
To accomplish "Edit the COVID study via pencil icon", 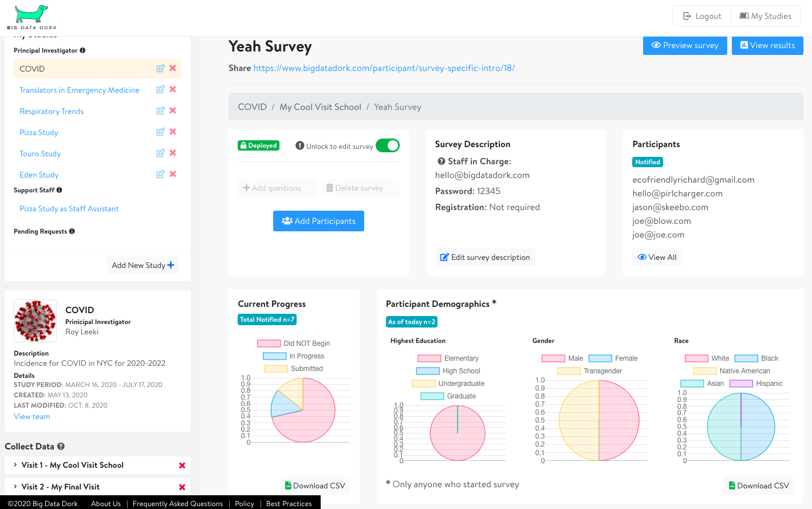I will coord(160,68).
